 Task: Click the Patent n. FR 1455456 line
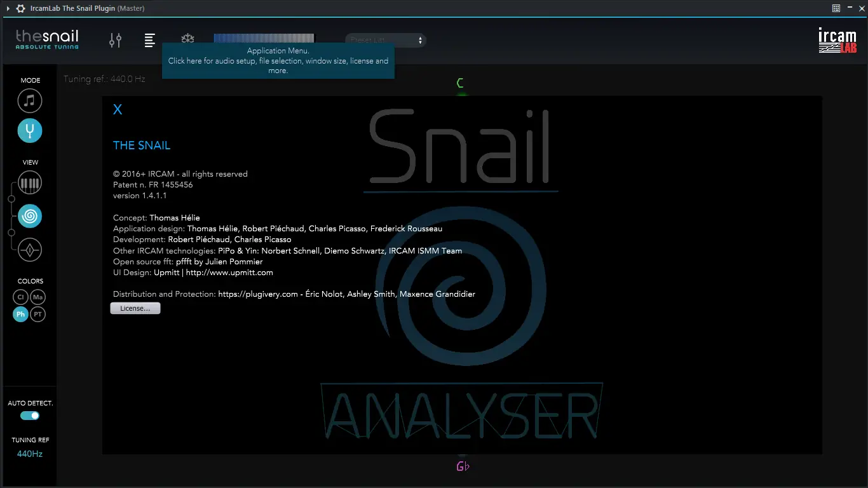tap(153, 185)
